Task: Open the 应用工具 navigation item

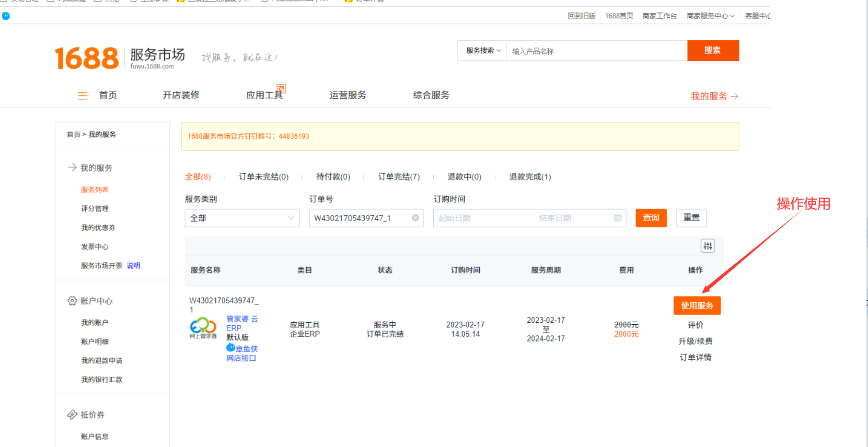Action: [x=265, y=95]
